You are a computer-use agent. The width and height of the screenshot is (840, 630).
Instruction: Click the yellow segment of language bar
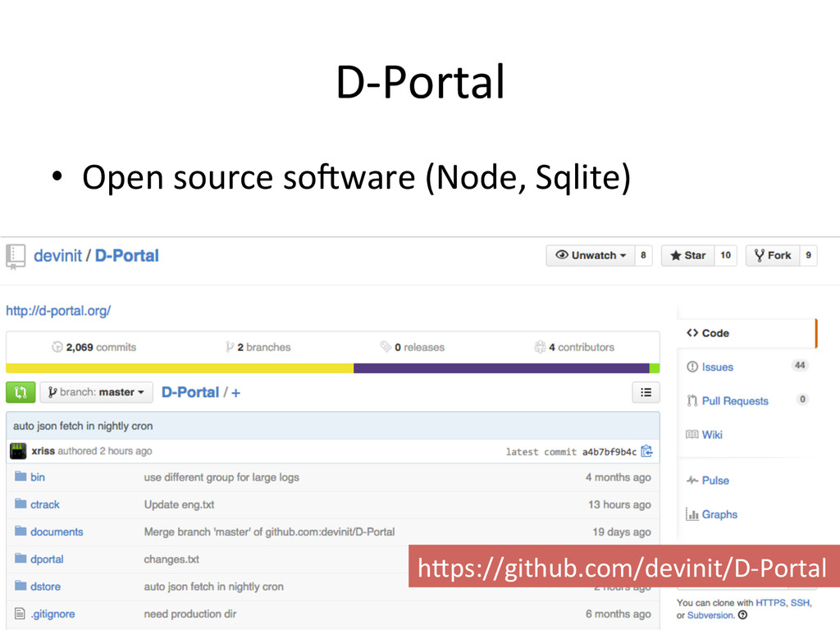[x=180, y=368]
